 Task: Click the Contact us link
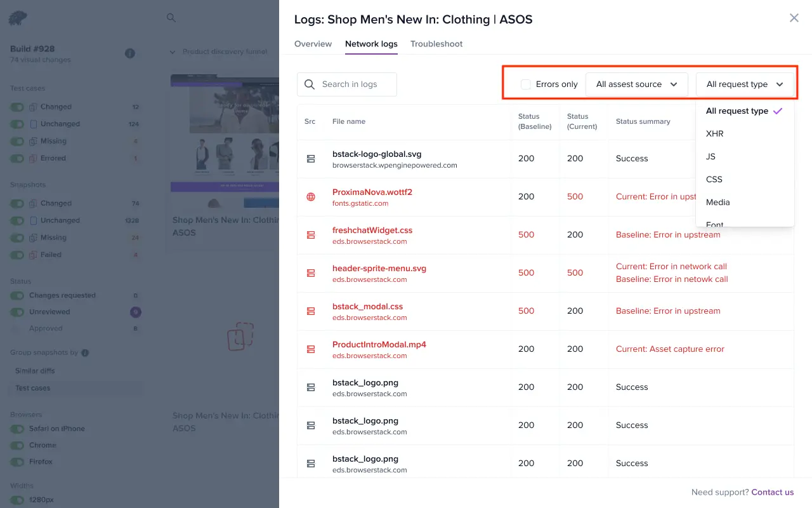[x=772, y=492]
